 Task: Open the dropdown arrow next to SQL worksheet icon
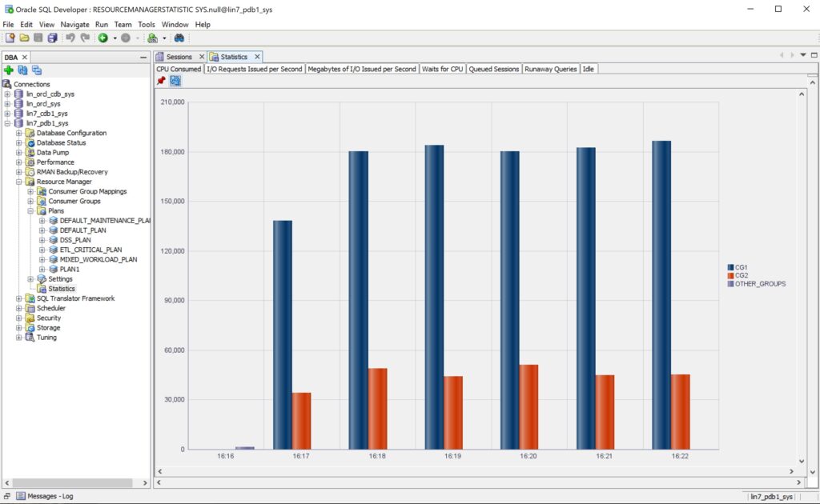[x=164, y=38]
